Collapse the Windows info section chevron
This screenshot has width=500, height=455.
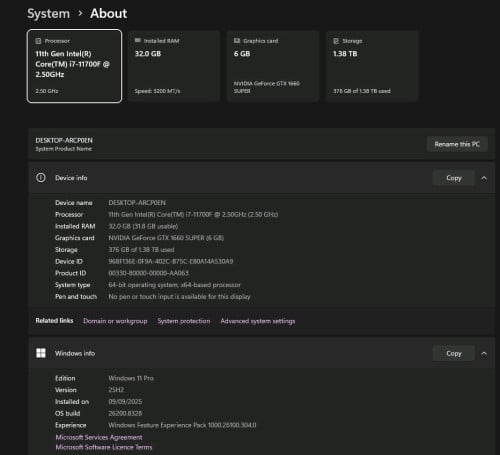(484, 354)
